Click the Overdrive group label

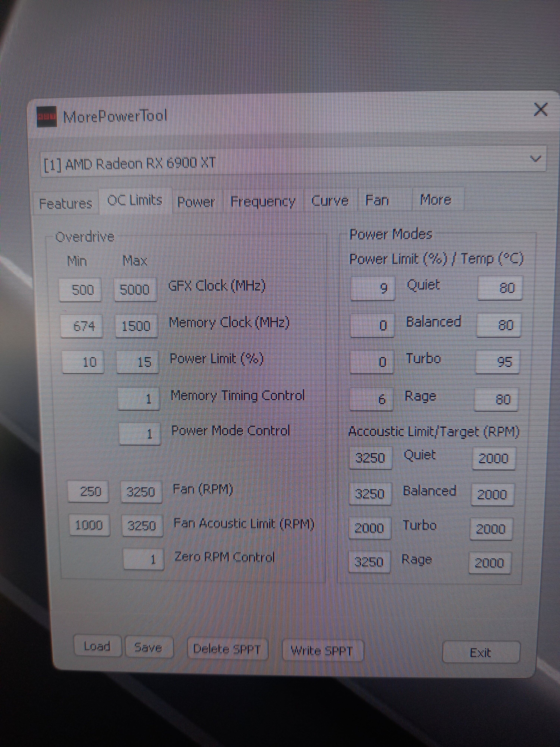tap(85, 237)
